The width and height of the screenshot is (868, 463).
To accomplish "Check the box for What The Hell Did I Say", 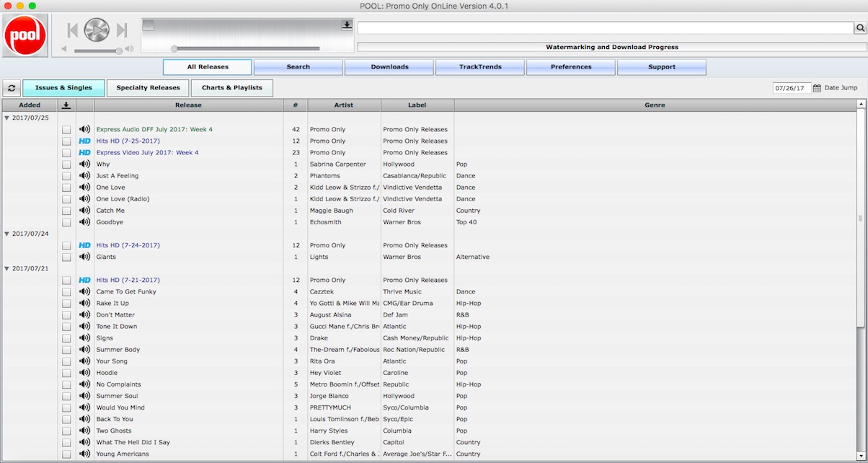I will [x=66, y=442].
